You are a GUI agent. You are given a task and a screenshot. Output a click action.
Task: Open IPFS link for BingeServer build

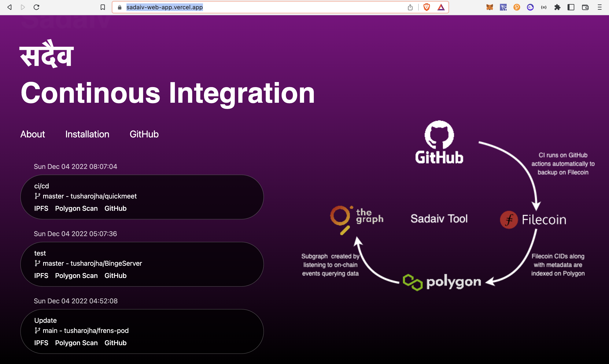click(41, 275)
